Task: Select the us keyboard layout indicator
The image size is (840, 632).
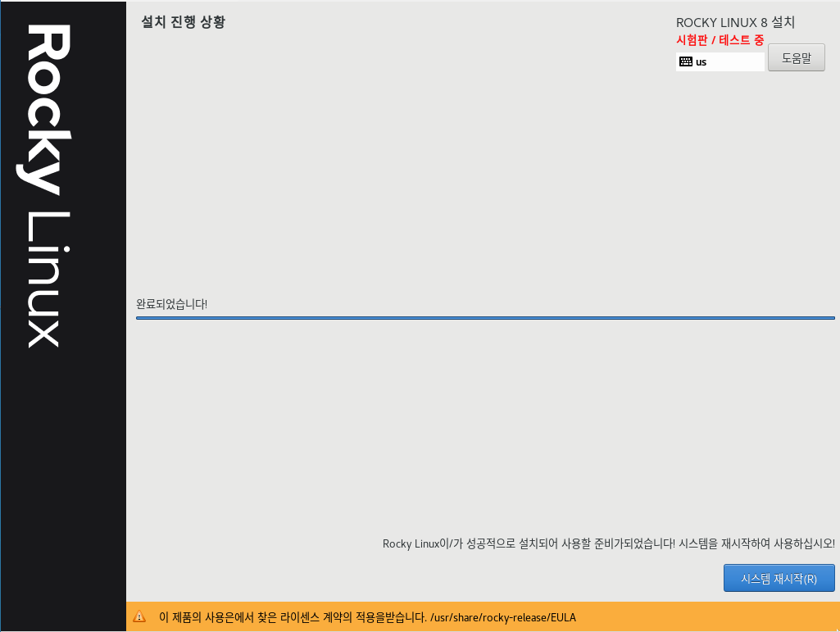Action: point(720,61)
